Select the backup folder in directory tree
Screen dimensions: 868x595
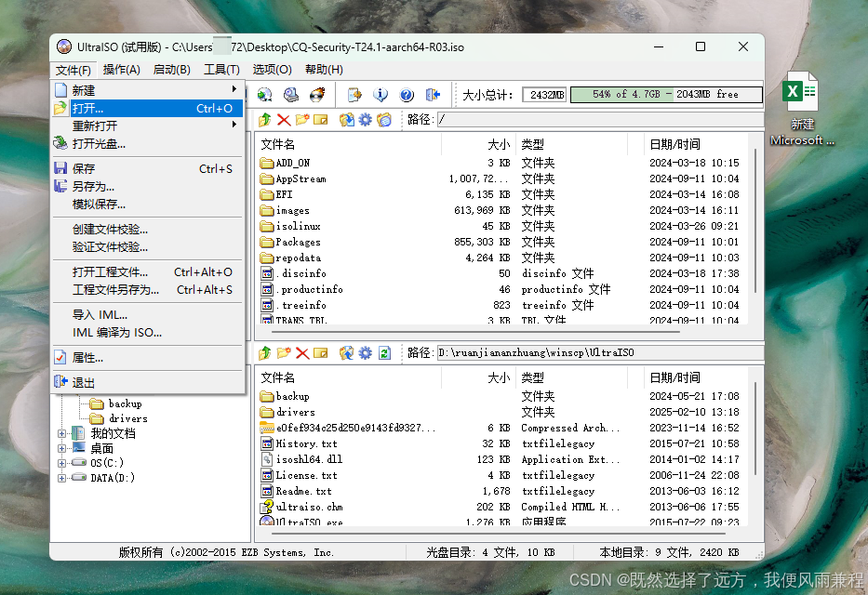[125, 403]
